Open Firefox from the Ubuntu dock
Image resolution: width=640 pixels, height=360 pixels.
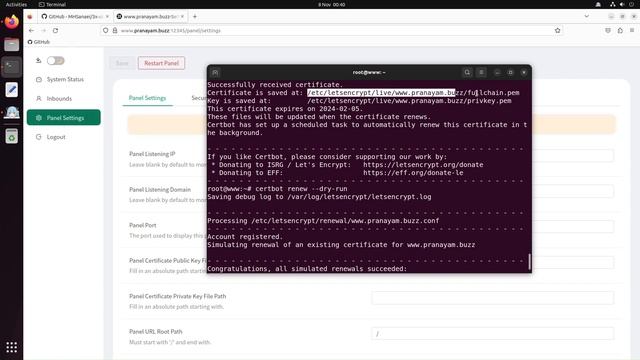[11, 21]
